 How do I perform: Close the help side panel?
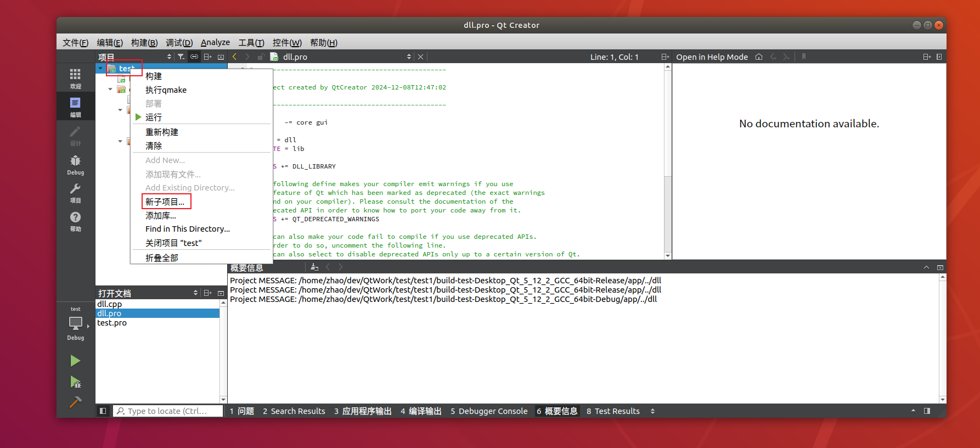(939, 57)
